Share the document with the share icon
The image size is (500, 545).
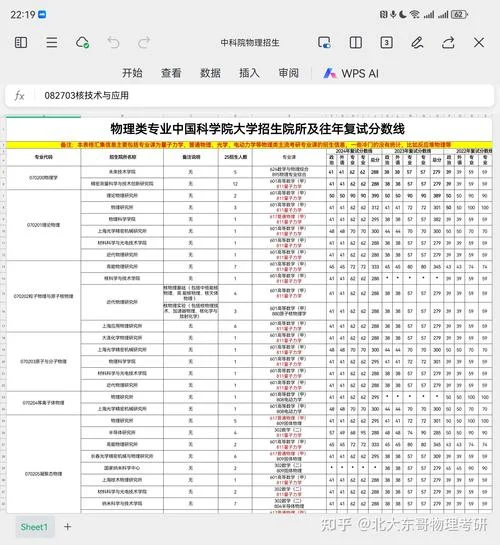point(448,43)
